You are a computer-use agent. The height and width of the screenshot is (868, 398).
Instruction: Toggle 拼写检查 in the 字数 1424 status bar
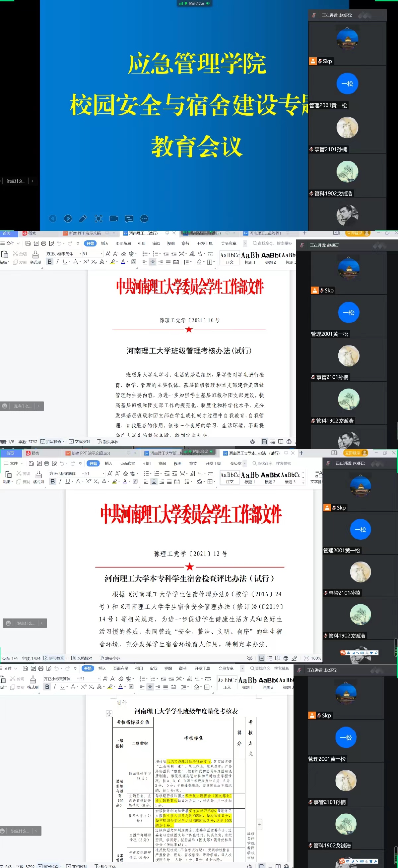(x=54, y=658)
